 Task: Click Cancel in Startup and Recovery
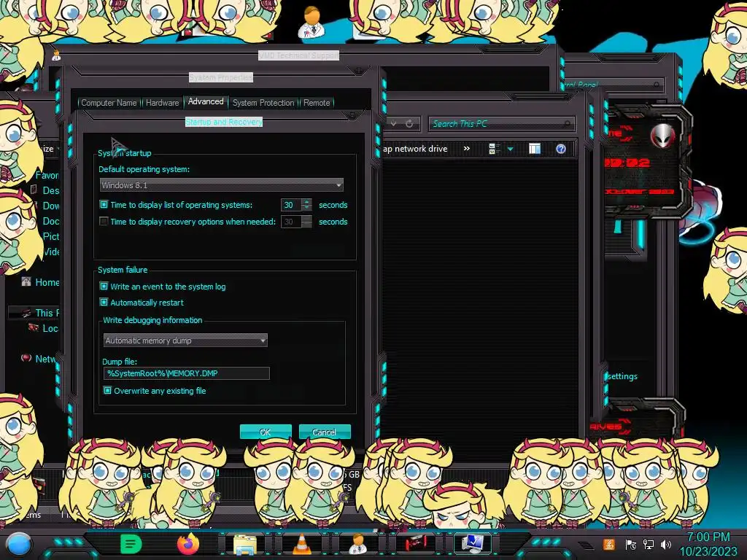[x=325, y=432]
